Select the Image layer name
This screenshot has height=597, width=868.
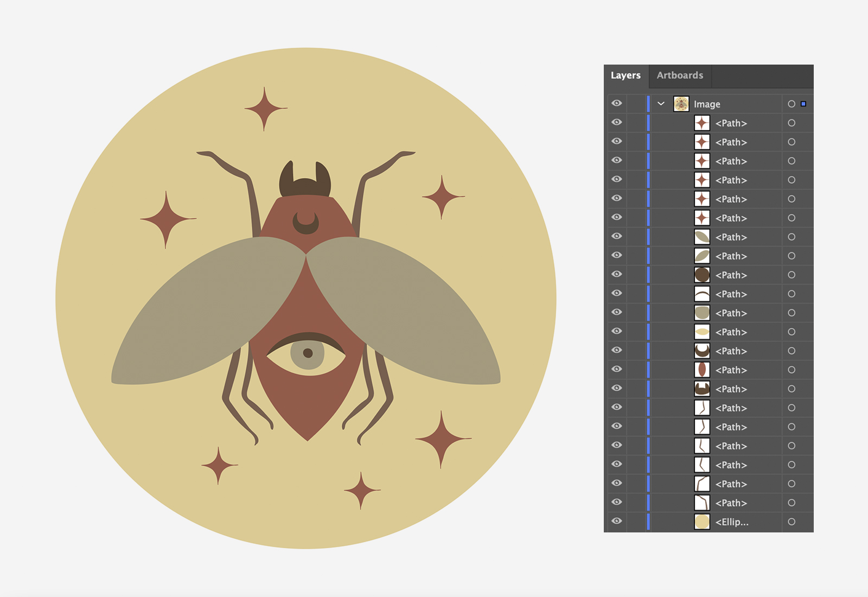[x=707, y=104]
